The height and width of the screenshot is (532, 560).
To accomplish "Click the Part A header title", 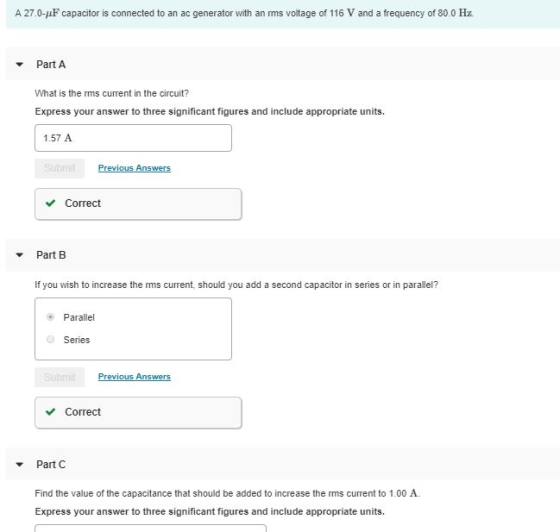I will click(x=51, y=65).
